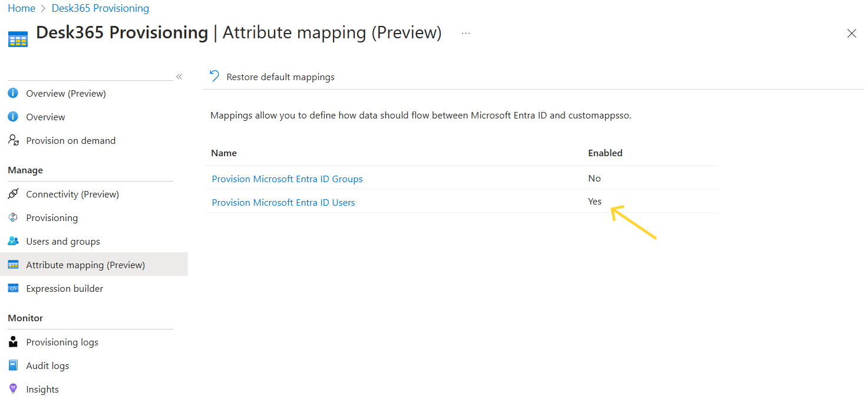The image size is (868, 402).
Task: Switch to the Overview section
Action: tap(44, 116)
